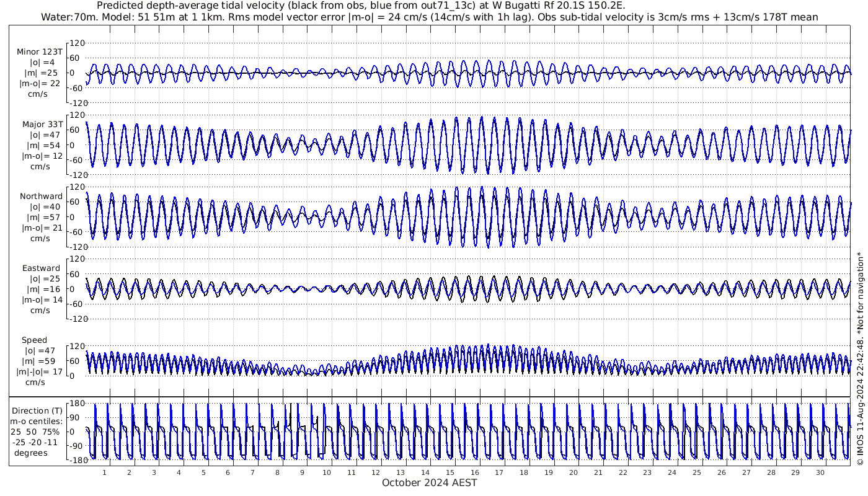
Task: Select the 'Eastward' panel label
Action: pos(41,268)
